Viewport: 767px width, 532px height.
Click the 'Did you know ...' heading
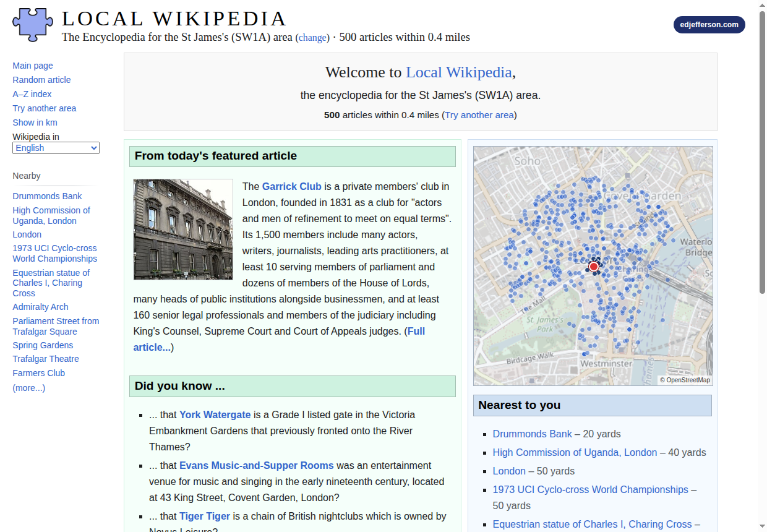tap(293, 386)
